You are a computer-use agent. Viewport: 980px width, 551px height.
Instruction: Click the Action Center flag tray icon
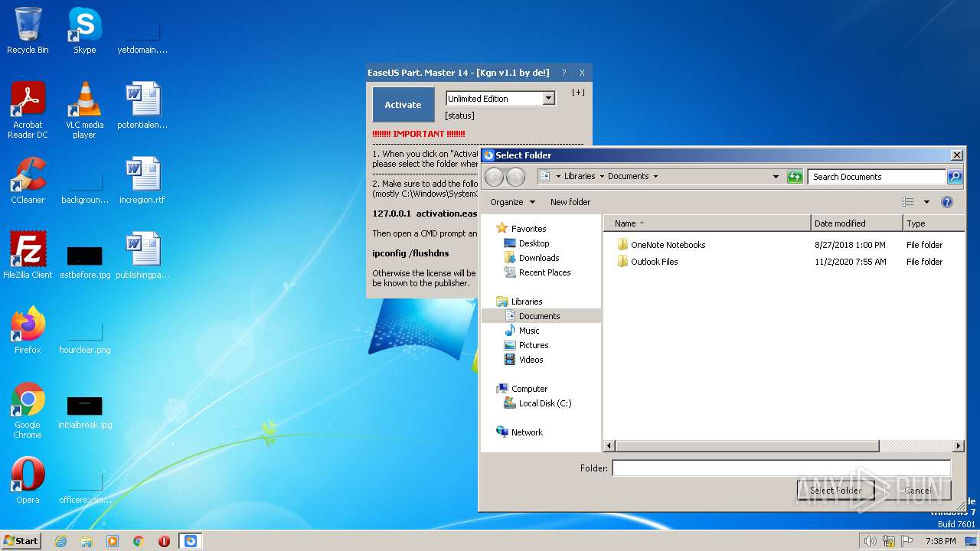tap(907, 541)
